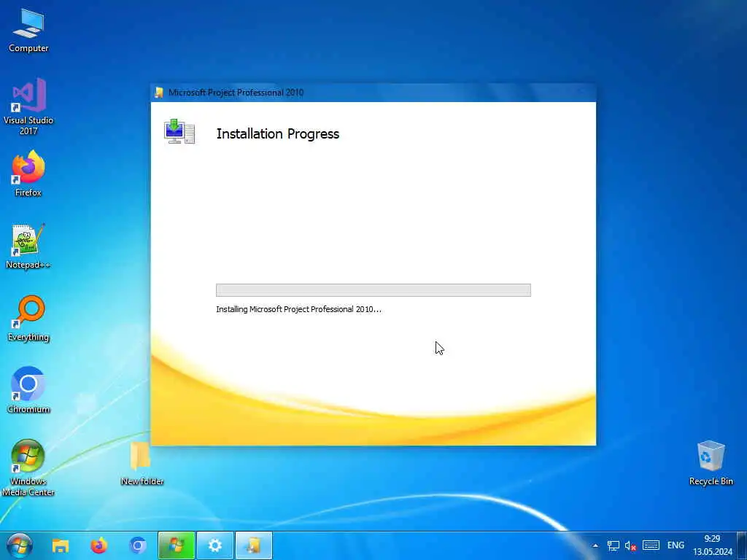
Task: Select the Visual Studio 2017 shortcut
Action: 28,106
